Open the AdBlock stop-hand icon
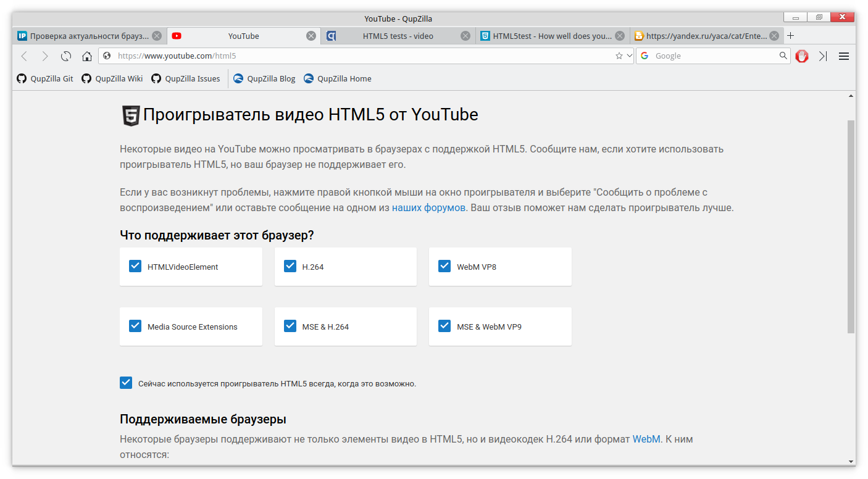This screenshot has width=868, height=479. point(802,56)
